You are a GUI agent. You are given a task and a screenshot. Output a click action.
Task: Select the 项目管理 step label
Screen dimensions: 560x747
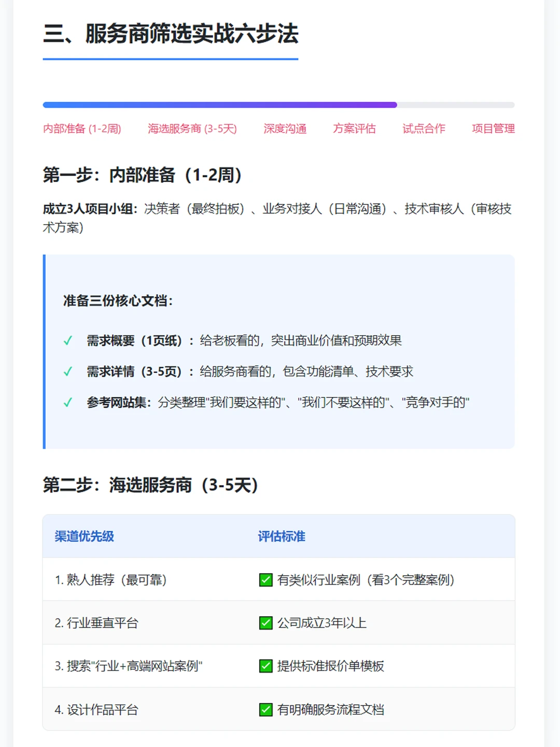click(x=493, y=129)
